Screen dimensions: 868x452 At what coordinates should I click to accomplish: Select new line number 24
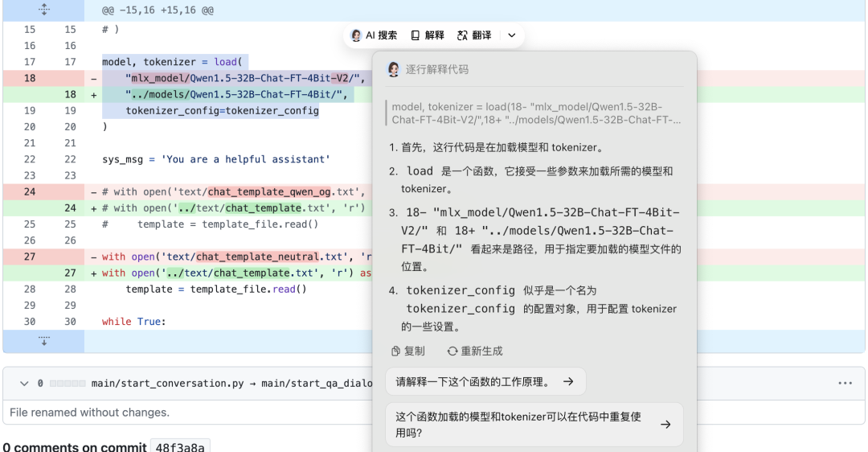(70, 208)
